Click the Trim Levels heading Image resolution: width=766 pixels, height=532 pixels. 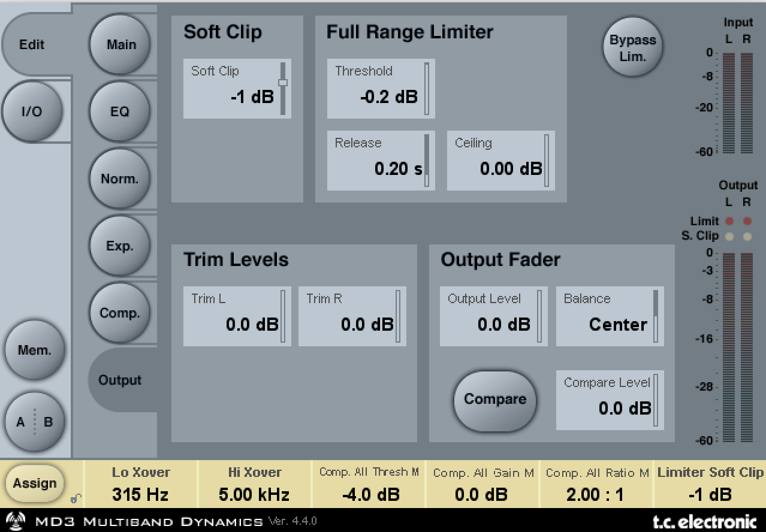click(236, 259)
